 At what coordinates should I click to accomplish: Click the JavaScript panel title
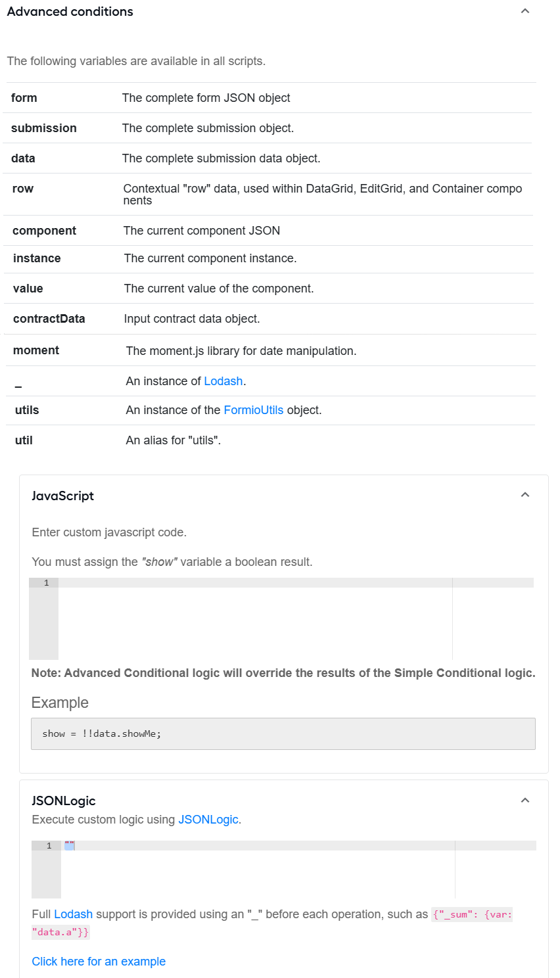[62, 496]
